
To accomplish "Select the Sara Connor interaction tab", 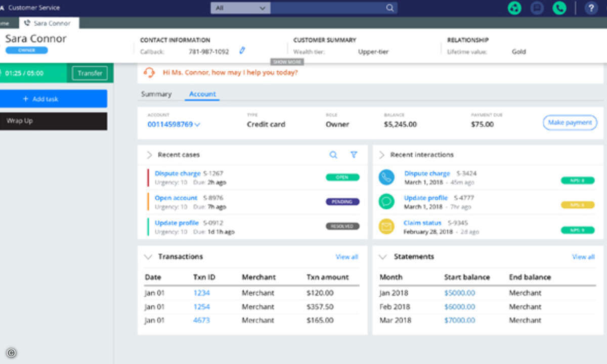I will [x=49, y=23].
